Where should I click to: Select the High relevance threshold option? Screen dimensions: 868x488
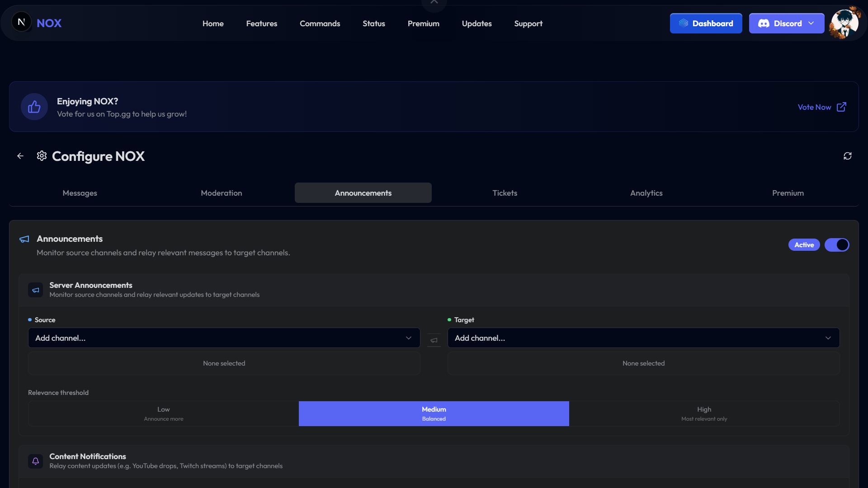click(x=704, y=414)
